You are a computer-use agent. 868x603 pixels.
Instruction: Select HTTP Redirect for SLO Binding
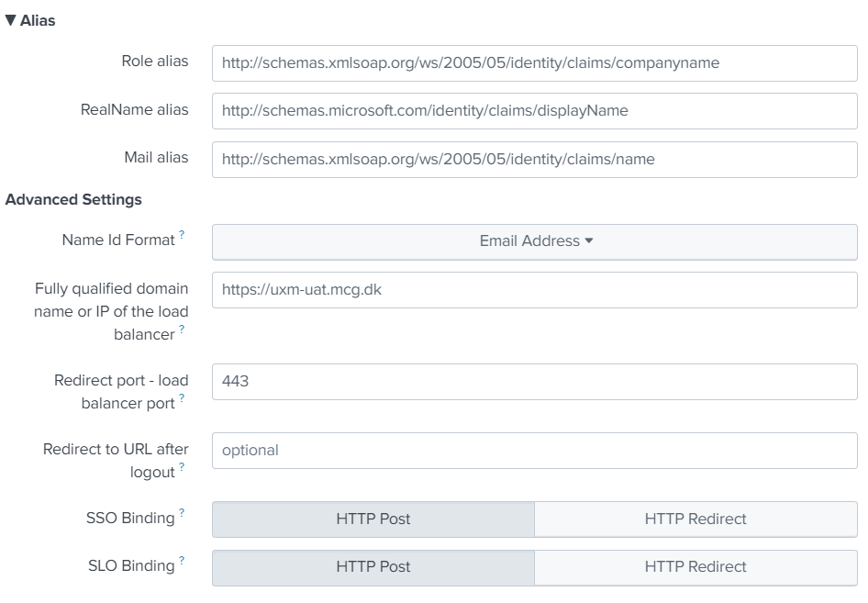(x=696, y=566)
